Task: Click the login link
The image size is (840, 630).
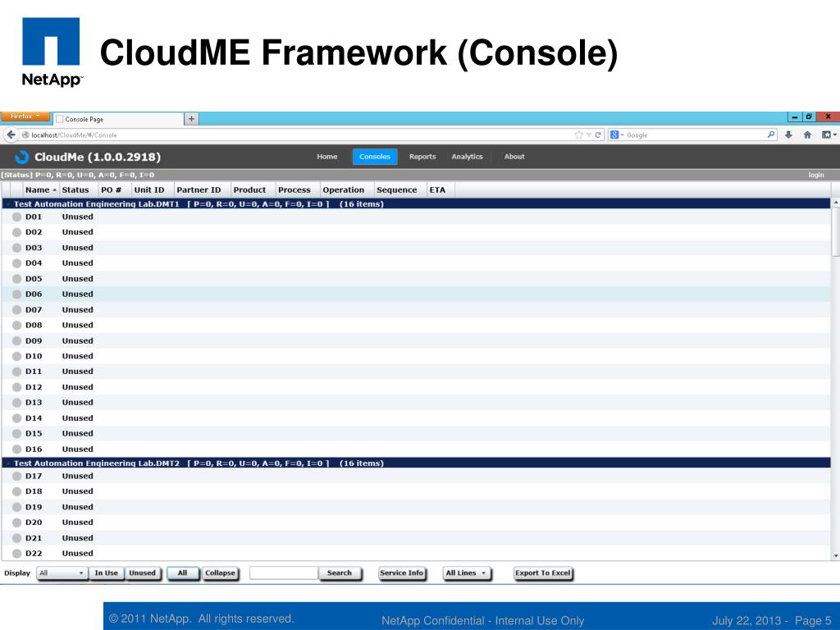Action: point(816,176)
